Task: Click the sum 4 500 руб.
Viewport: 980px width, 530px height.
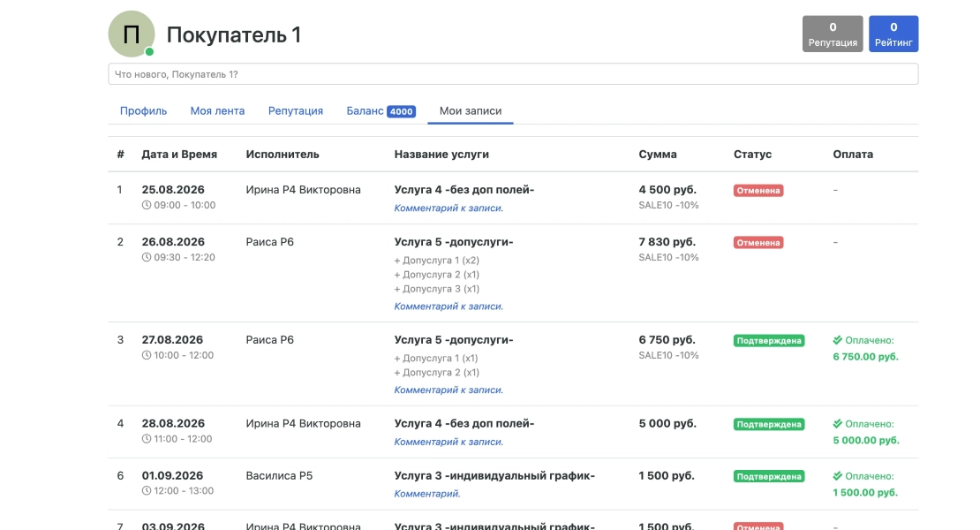Action: tap(667, 189)
